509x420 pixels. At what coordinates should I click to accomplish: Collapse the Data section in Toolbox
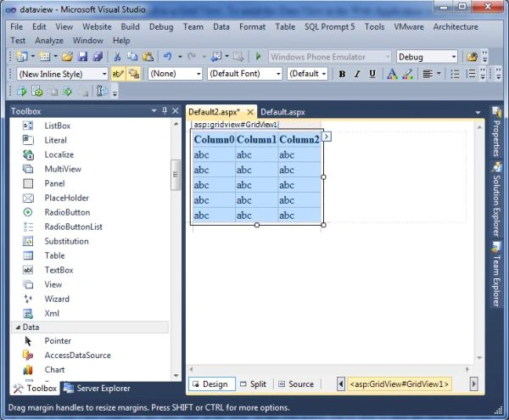[18, 328]
